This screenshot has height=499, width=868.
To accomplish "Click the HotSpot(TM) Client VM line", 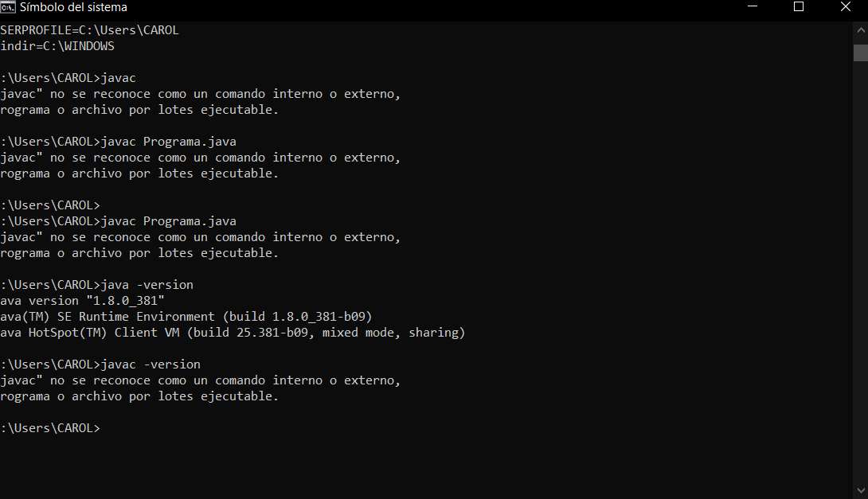I will (233, 333).
